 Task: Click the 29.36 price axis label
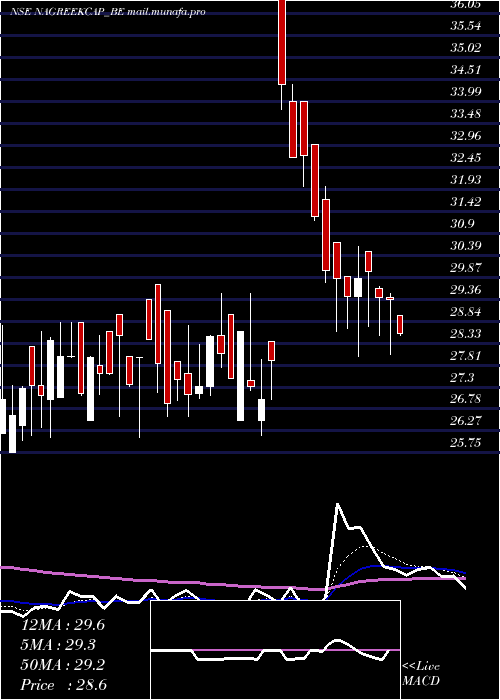465,290
